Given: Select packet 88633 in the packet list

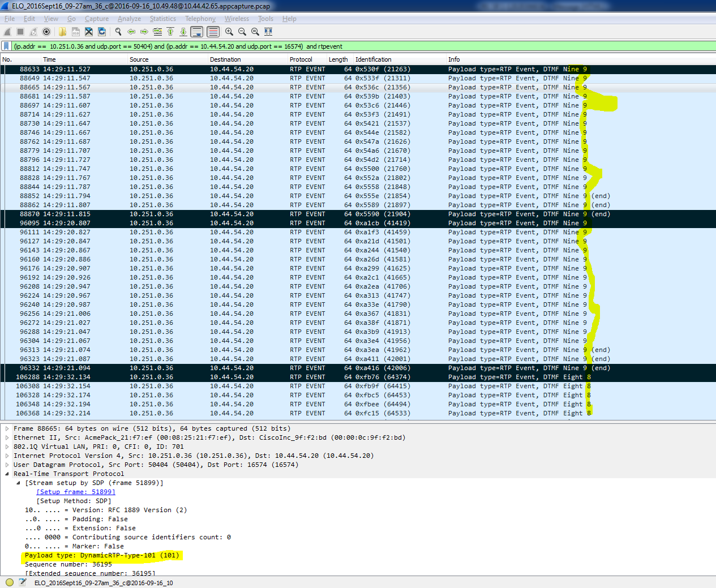Looking at the screenshot, I should pyautogui.click(x=358, y=69).
